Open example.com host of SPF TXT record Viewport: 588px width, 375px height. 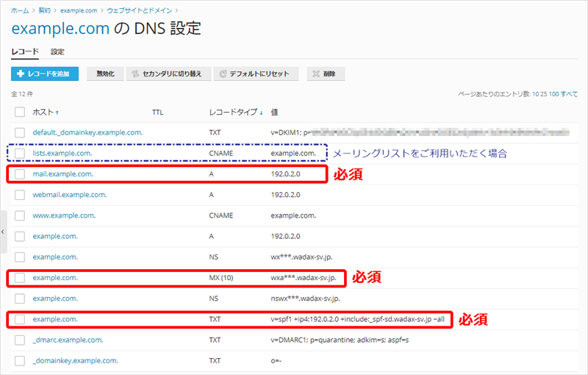55,319
